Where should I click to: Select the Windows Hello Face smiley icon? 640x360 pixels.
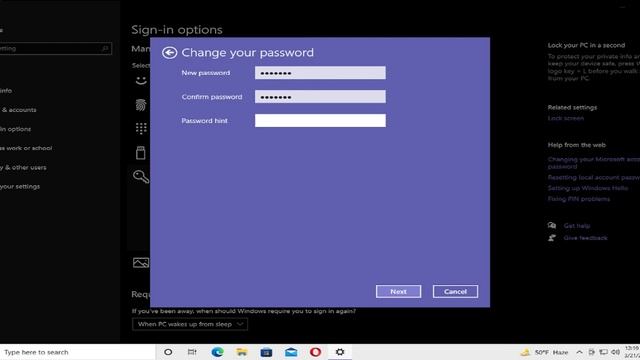coord(141,80)
